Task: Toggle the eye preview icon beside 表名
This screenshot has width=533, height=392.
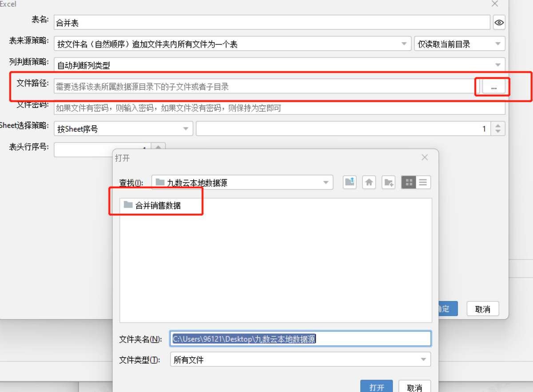Action: coord(499,23)
